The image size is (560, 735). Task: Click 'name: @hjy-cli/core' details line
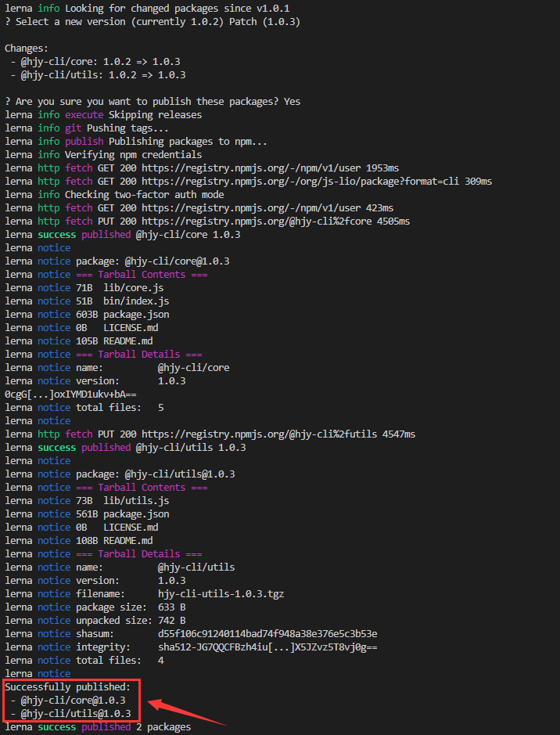pyautogui.click(x=153, y=368)
